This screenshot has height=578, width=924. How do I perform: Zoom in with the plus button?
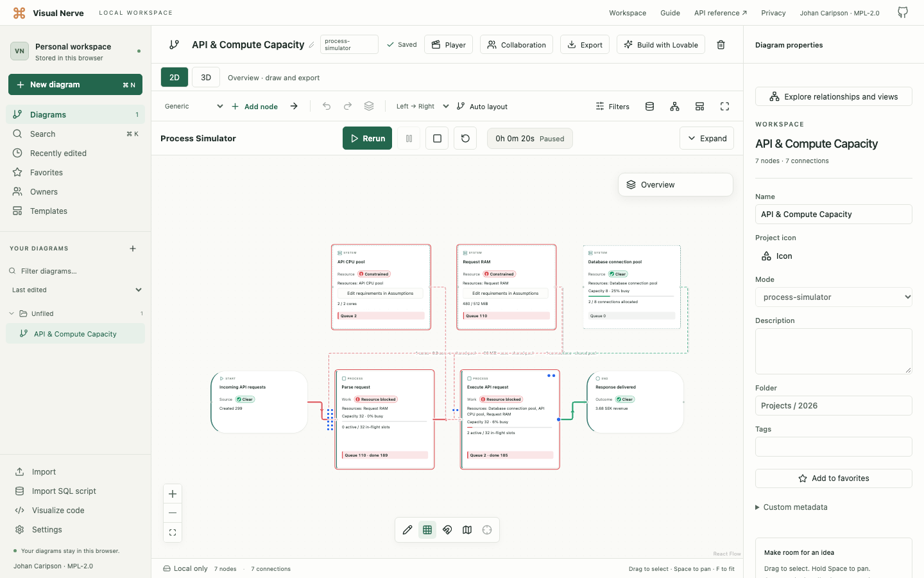[173, 494]
